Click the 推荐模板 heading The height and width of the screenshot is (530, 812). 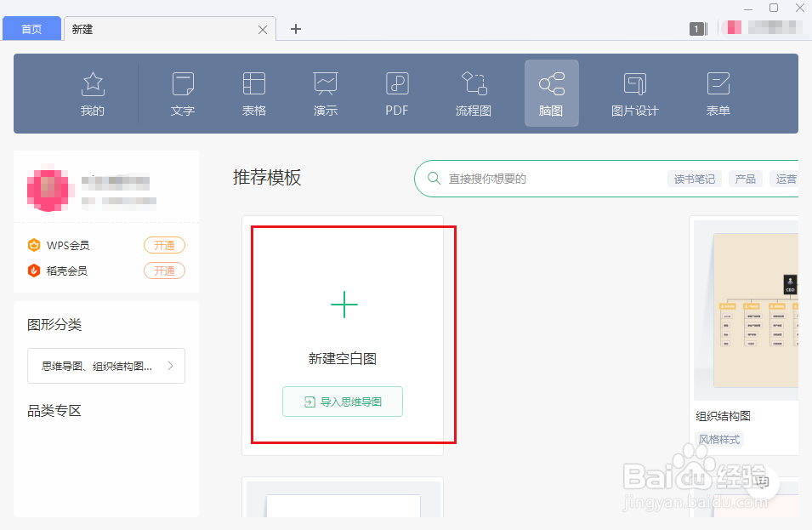click(267, 178)
